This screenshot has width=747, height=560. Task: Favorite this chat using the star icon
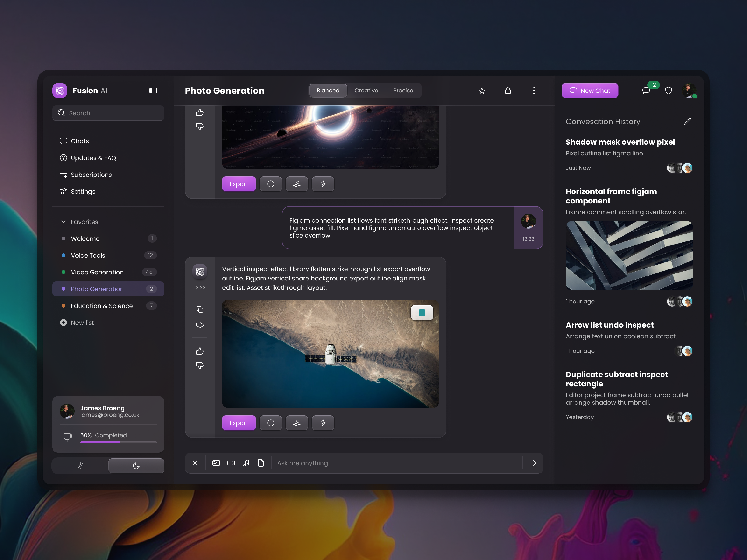pyautogui.click(x=482, y=91)
